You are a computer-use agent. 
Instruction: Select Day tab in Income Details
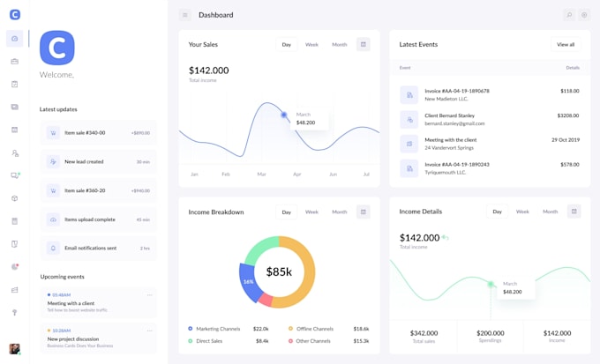498,212
